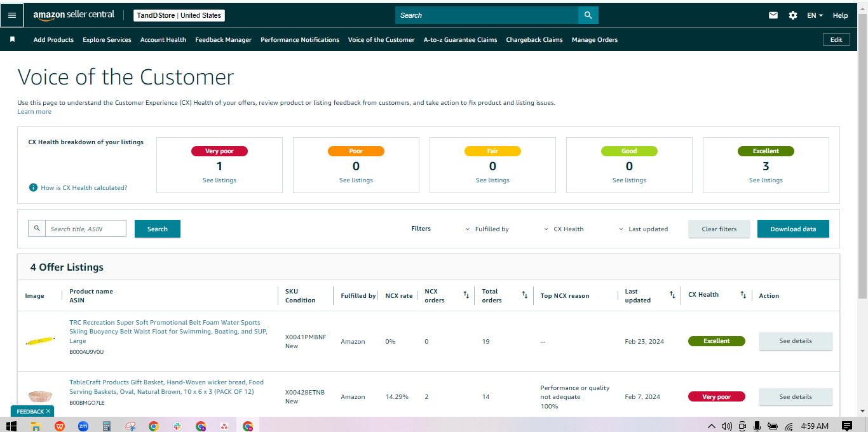Screen dimensions: 868x432
Task: Open the settings gear icon
Action: (793, 15)
